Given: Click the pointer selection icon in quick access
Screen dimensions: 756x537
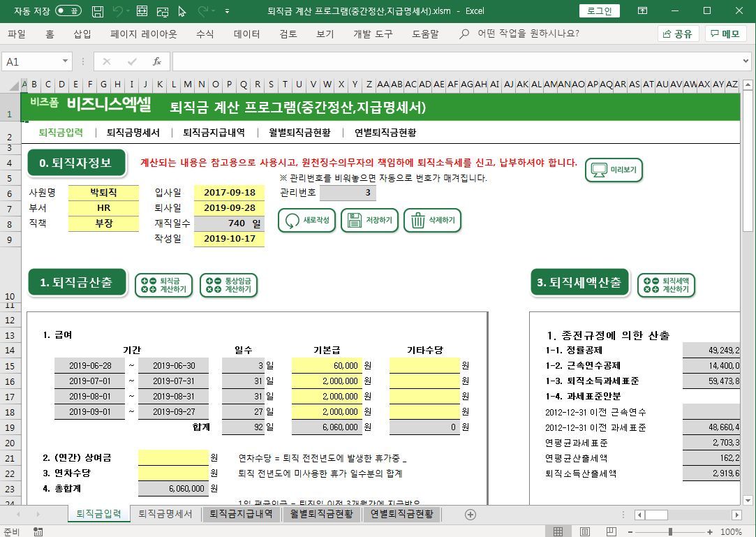Looking at the screenshot, I should 181,11.
